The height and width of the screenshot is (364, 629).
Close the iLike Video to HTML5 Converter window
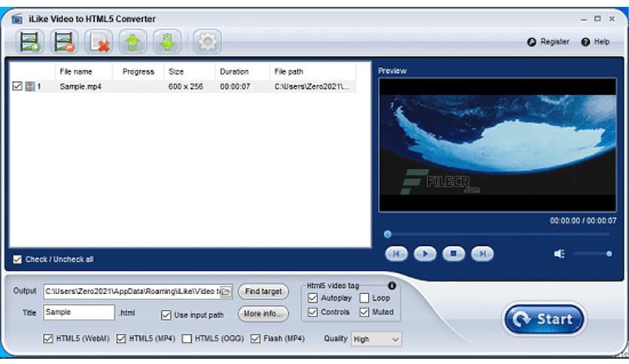pos(612,19)
